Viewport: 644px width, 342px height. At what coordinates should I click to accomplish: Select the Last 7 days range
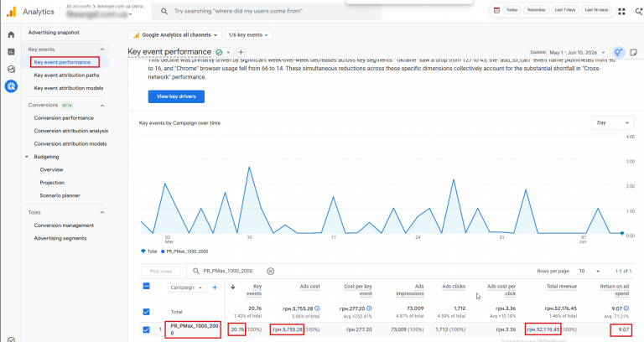pyautogui.click(x=565, y=10)
